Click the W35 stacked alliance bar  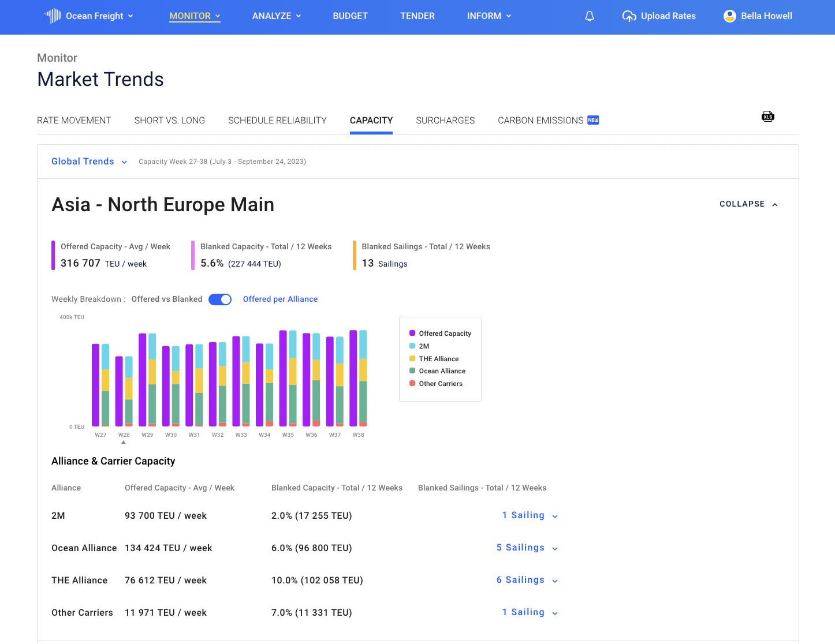(293, 379)
